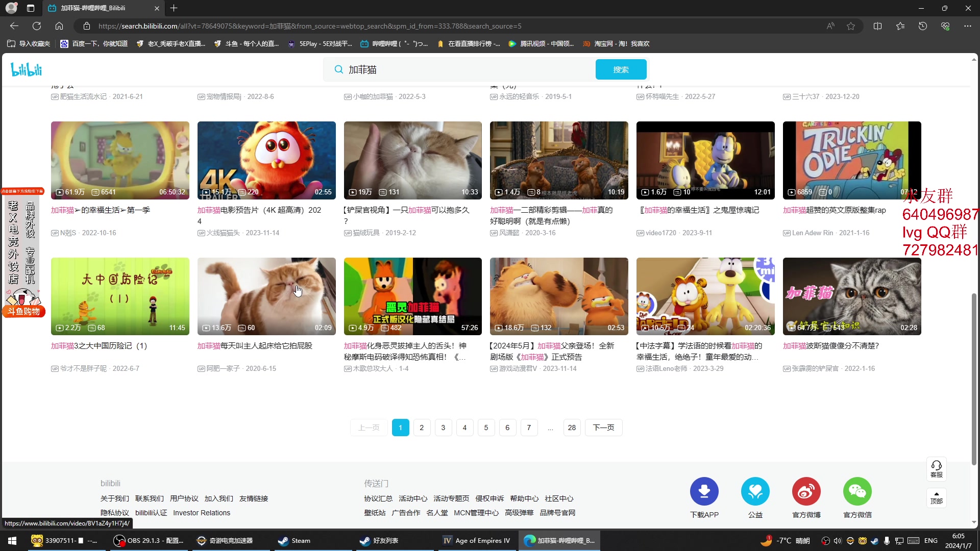This screenshot has height=551, width=980.
Task: Click the next page button
Action: point(603,428)
